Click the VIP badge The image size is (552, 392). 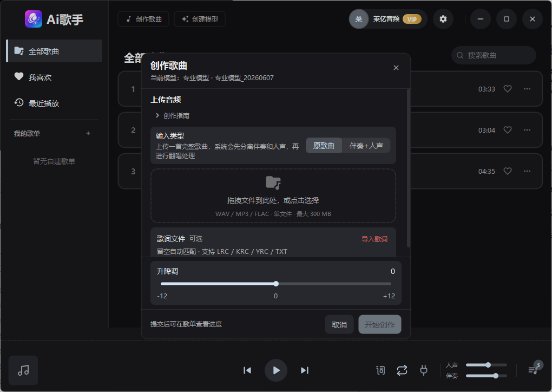412,19
